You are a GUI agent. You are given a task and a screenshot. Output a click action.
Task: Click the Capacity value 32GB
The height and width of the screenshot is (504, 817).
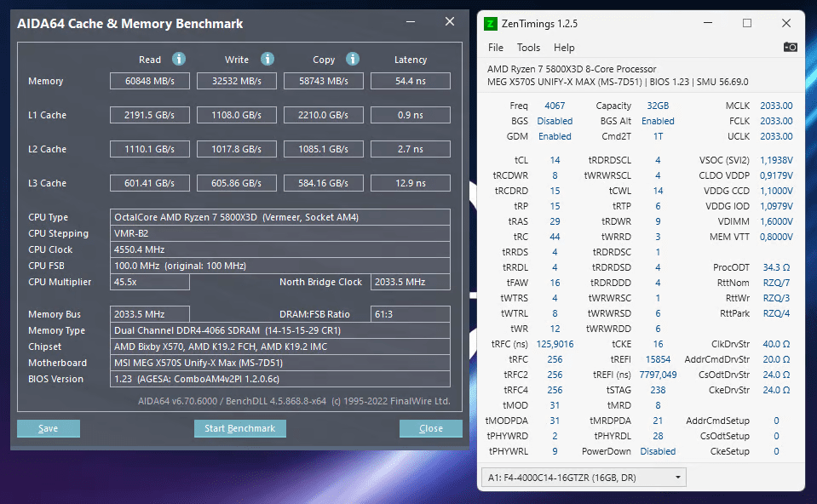tap(658, 106)
